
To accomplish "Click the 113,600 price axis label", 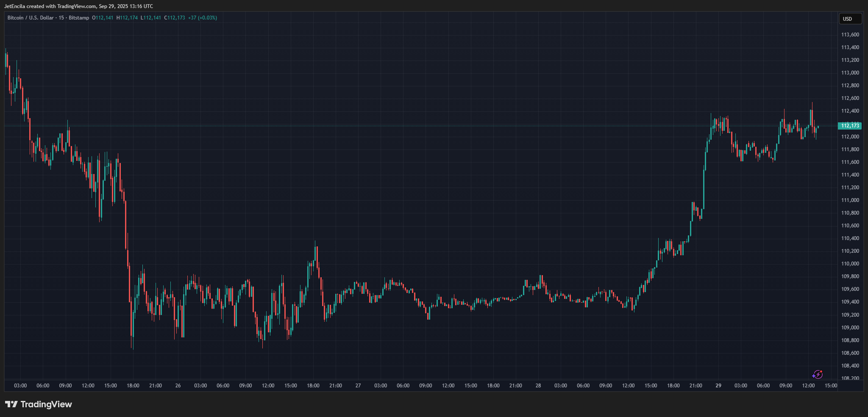I will tap(850, 35).
